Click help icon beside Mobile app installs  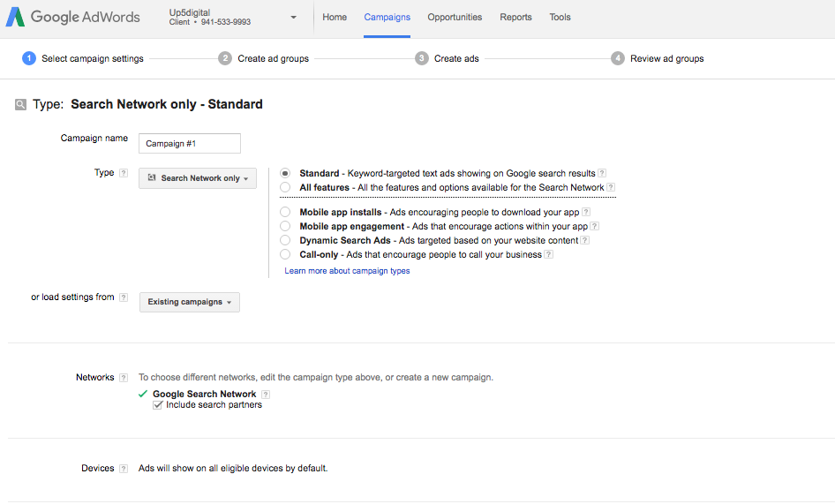click(x=585, y=213)
